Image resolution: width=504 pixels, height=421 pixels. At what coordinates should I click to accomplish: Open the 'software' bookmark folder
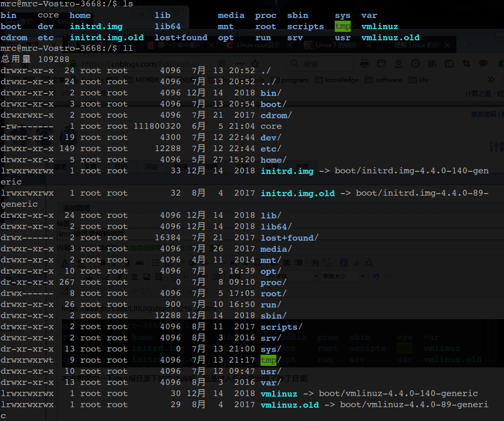[x=384, y=80]
